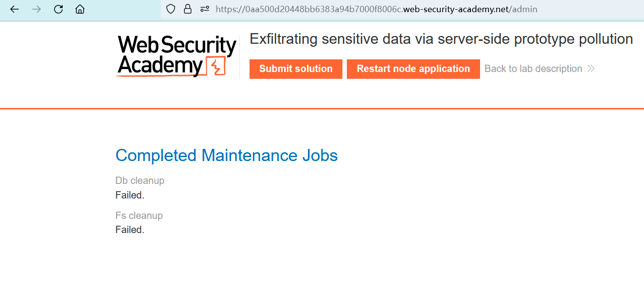Click the Failed status under Db cleanup

click(x=130, y=195)
